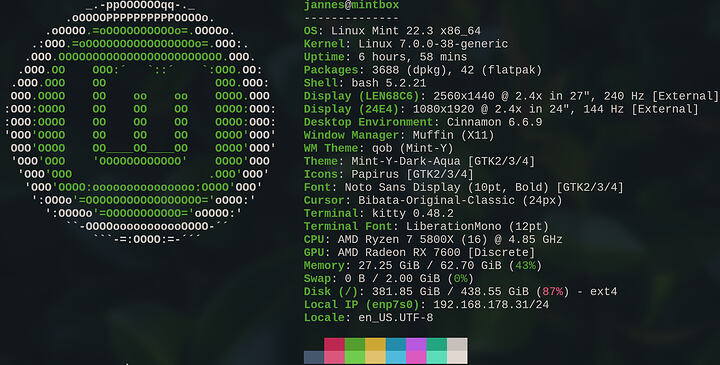
Task: Click the Disk (/) line 381.85 GiB
Action: 460,292
